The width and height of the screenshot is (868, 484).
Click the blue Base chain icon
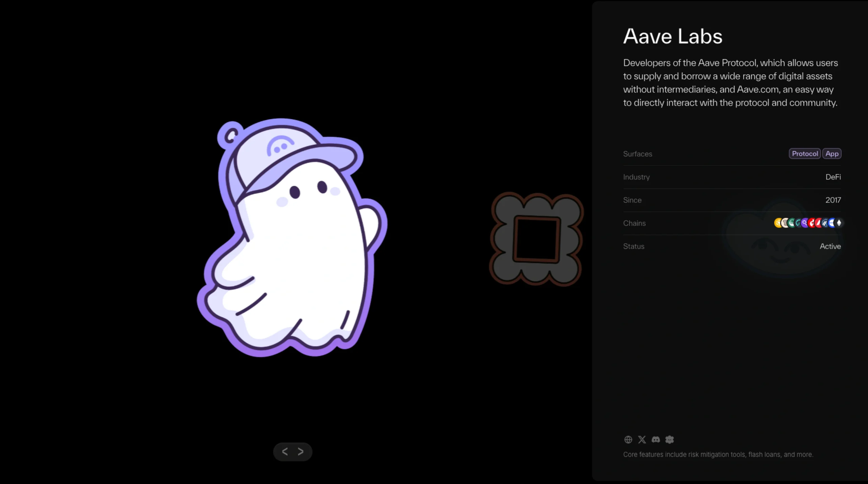(x=831, y=223)
